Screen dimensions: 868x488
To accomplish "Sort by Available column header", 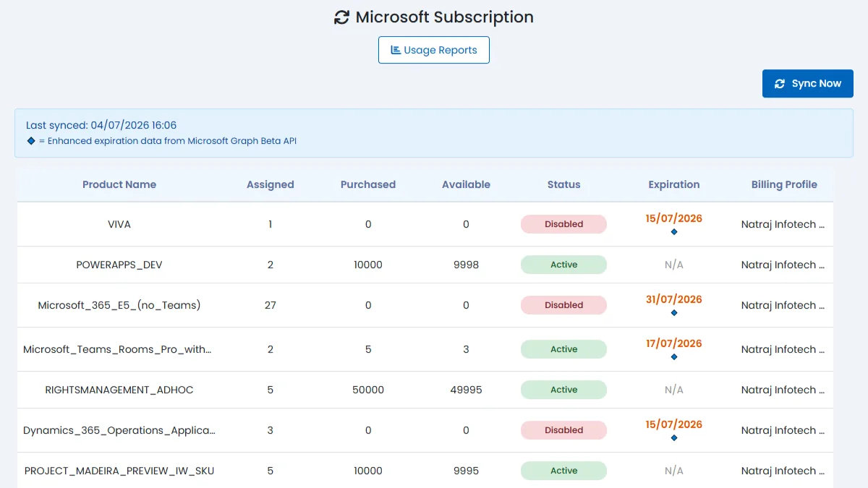I will (x=466, y=184).
